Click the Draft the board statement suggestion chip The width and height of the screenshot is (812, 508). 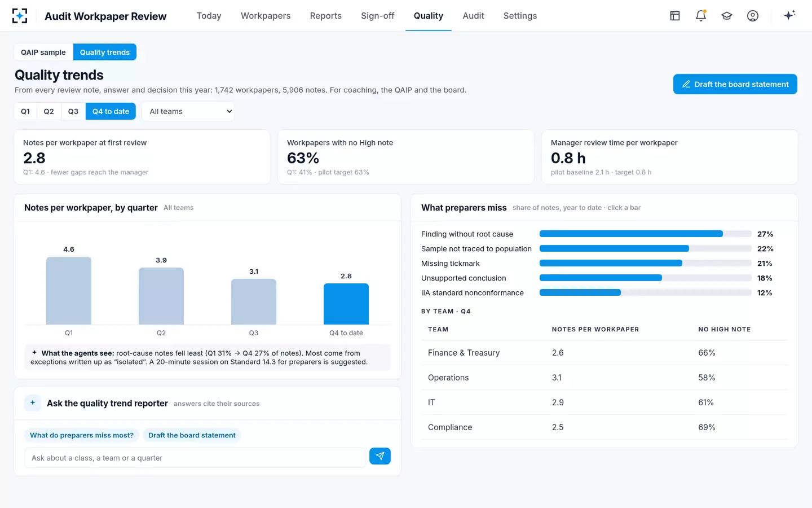click(192, 435)
